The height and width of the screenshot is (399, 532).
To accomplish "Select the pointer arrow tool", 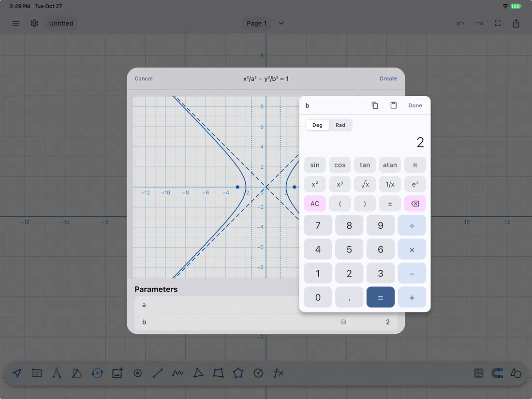I will click(x=17, y=373).
